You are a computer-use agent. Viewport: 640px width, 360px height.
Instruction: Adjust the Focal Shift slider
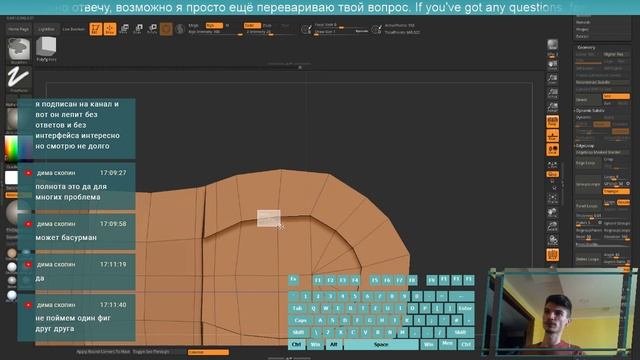(341, 25)
